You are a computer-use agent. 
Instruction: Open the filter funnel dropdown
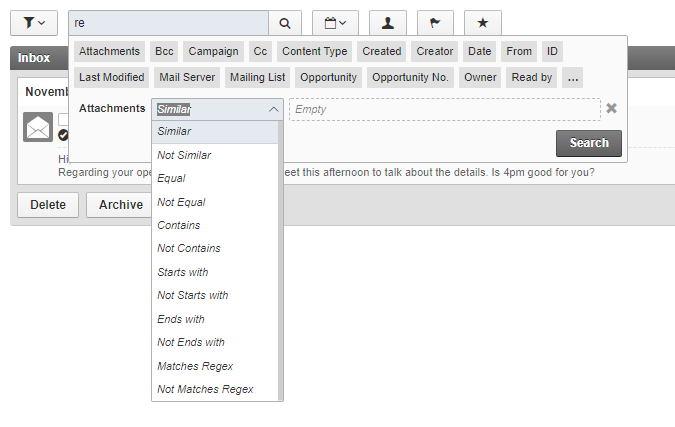(x=34, y=22)
